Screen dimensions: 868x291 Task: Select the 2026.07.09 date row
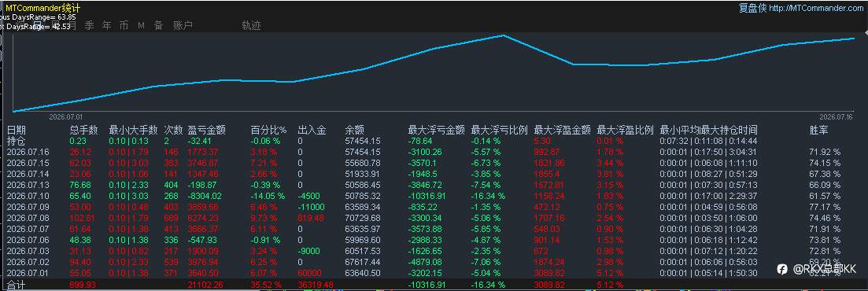click(28, 206)
